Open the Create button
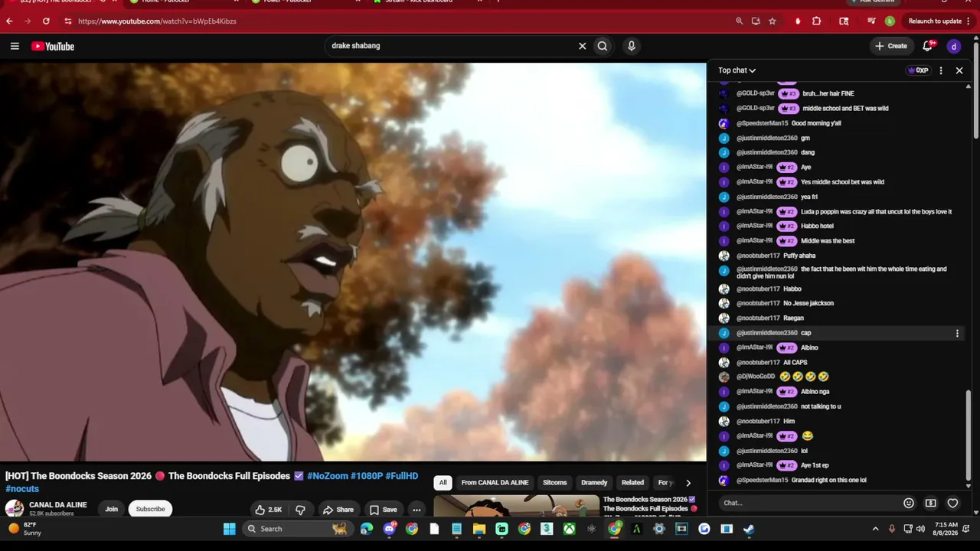 [891, 46]
